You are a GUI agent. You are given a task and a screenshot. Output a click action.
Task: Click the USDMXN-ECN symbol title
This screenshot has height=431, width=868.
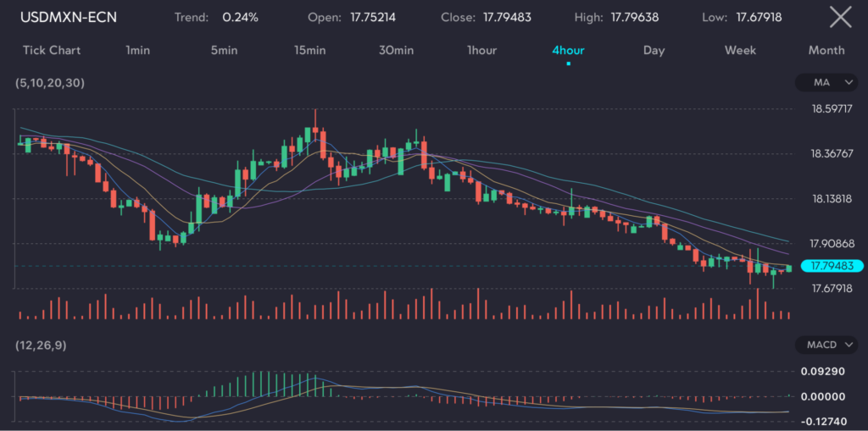[69, 17]
